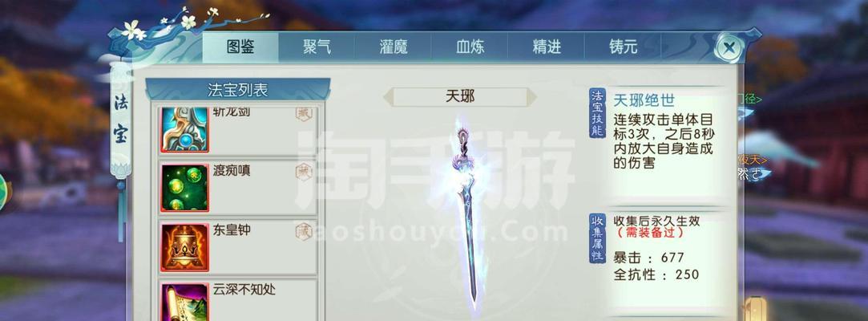Click the 收集属性 blue label tag
868x321 pixels.
[598, 238]
